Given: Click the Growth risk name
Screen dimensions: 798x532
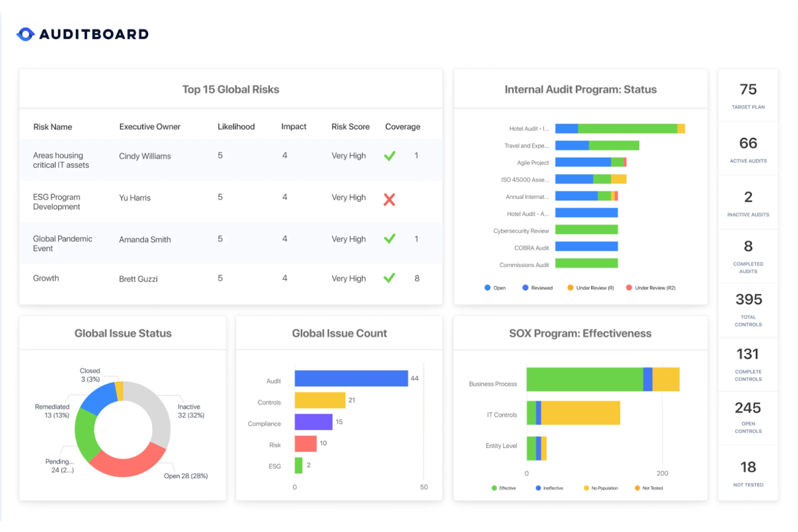Looking at the screenshot, I should (x=46, y=278).
